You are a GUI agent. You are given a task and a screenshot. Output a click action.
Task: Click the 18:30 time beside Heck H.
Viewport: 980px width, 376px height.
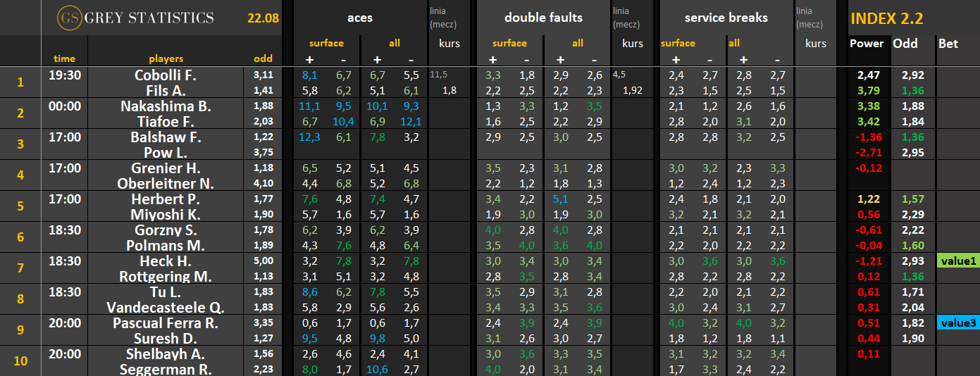[64, 261]
